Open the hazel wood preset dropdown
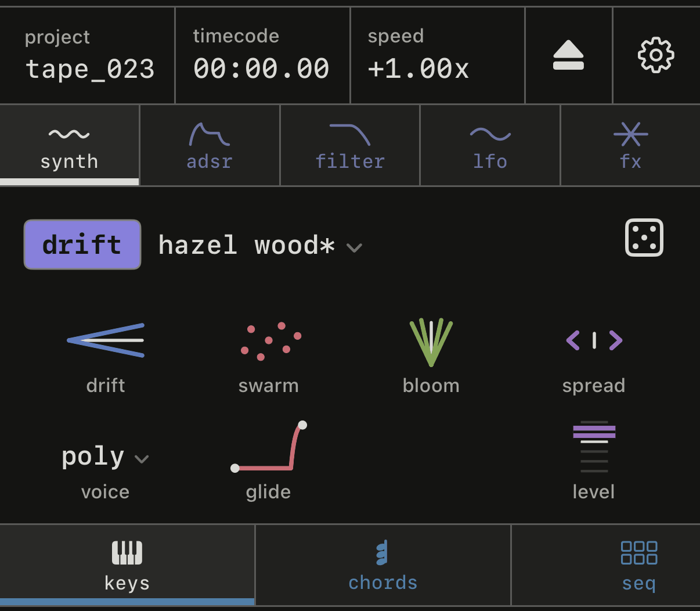 260,246
